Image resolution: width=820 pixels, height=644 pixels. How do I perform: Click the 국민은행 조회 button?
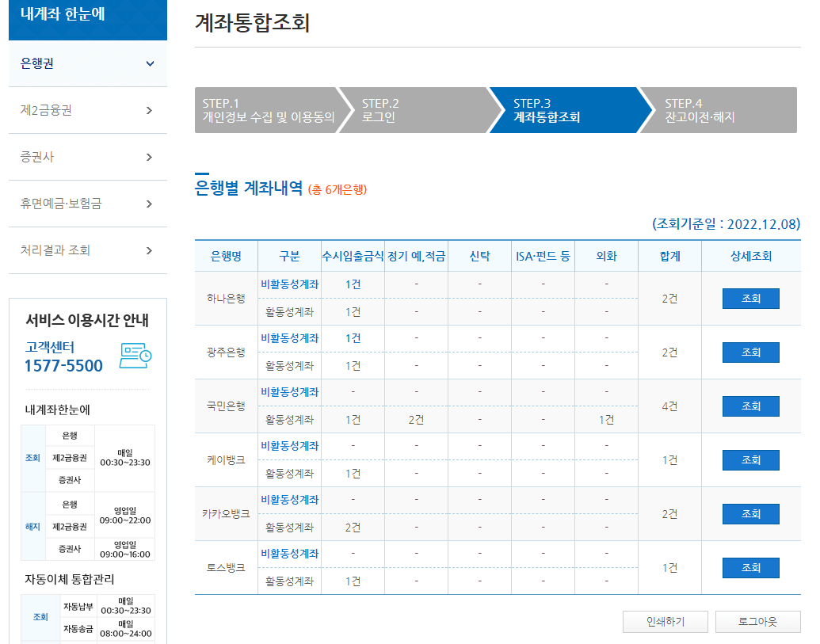coord(749,406)
